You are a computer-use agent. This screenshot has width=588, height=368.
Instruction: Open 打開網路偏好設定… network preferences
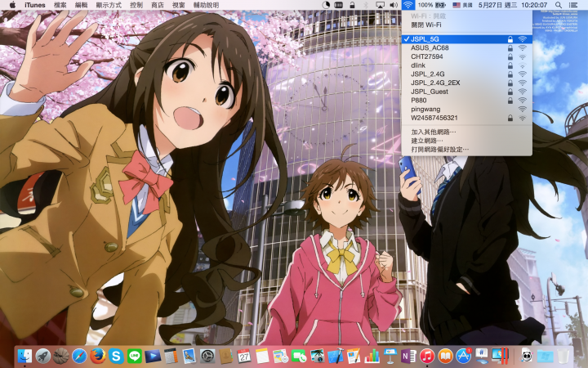466,149
